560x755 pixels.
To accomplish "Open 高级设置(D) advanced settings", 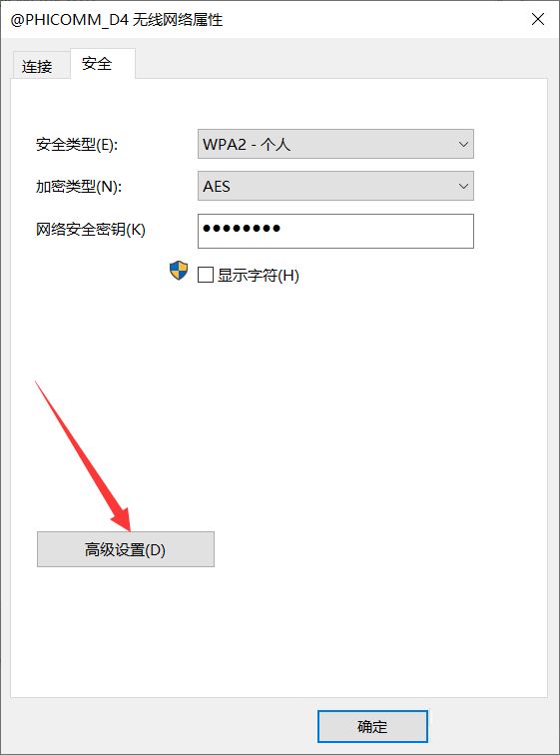I will [x=126, y=549].
